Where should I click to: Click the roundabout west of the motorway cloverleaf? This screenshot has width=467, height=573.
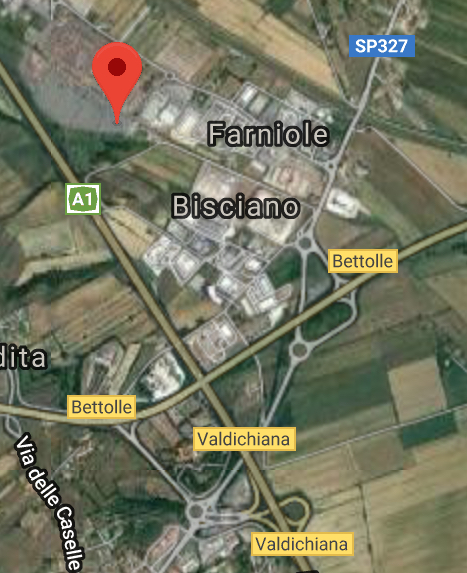tap(196, 510)
